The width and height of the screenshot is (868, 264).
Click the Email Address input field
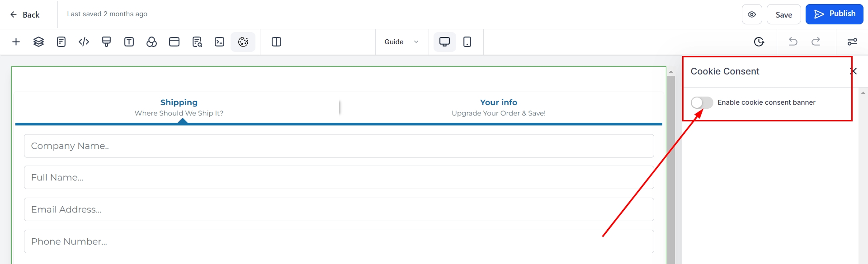tap(339, 209)
